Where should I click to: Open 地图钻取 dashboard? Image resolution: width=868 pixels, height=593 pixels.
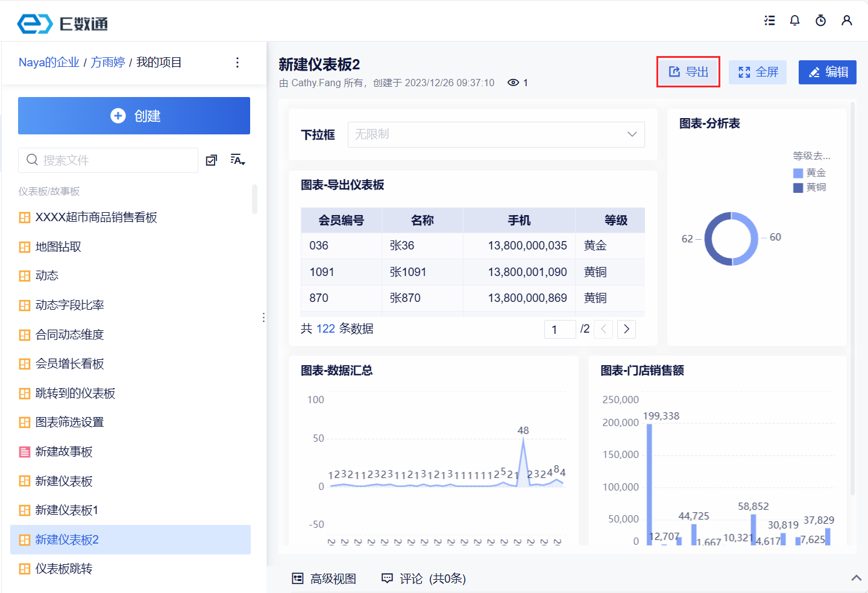(58, 247)
